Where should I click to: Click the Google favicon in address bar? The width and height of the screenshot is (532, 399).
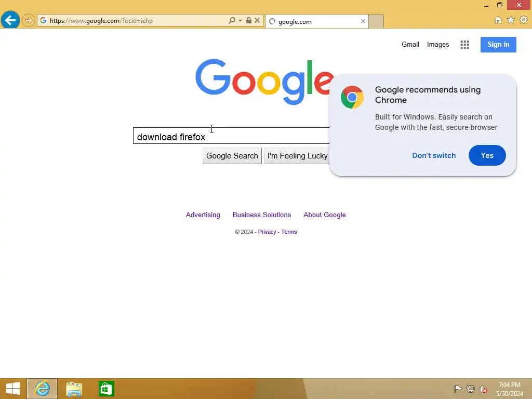(x=43, y=21)
